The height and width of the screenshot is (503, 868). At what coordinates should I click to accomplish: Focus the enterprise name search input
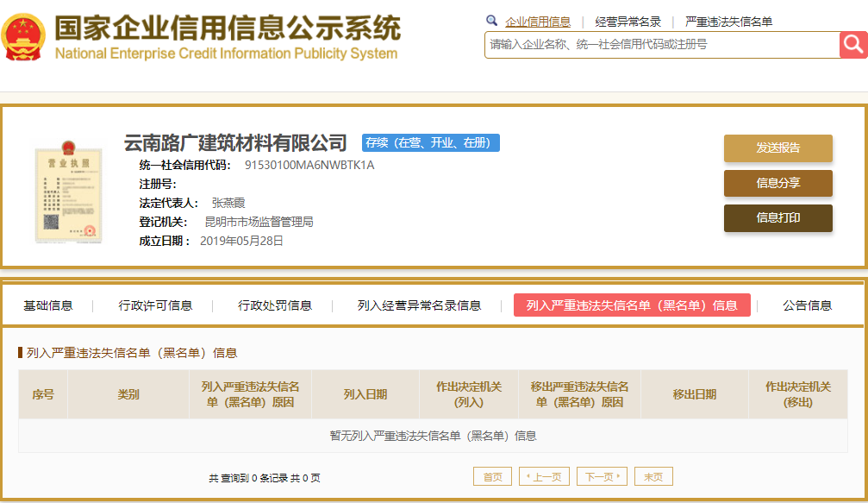tap(662, 44)
